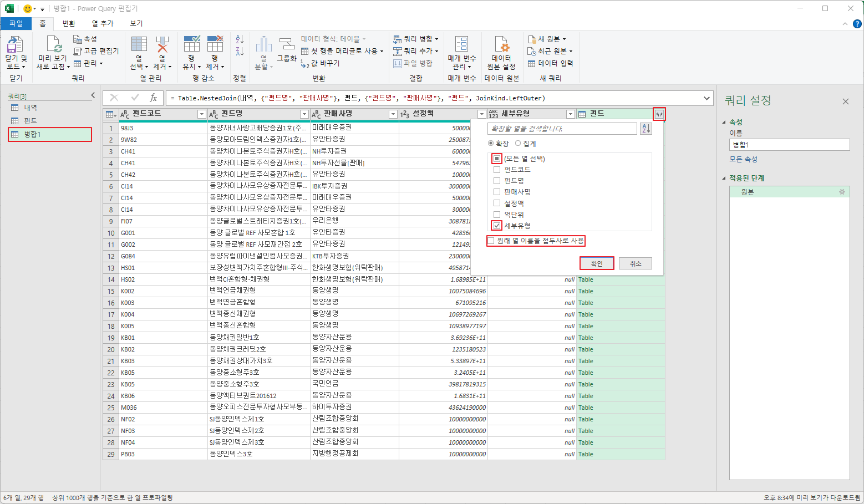
Task: Toggle 원래 열 이름을 접두사로 사용 checkbox
Action: click(491, 241)
